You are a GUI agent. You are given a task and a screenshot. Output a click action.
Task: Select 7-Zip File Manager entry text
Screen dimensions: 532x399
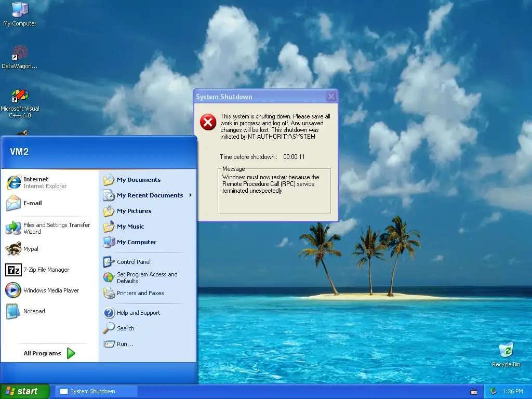46,270
